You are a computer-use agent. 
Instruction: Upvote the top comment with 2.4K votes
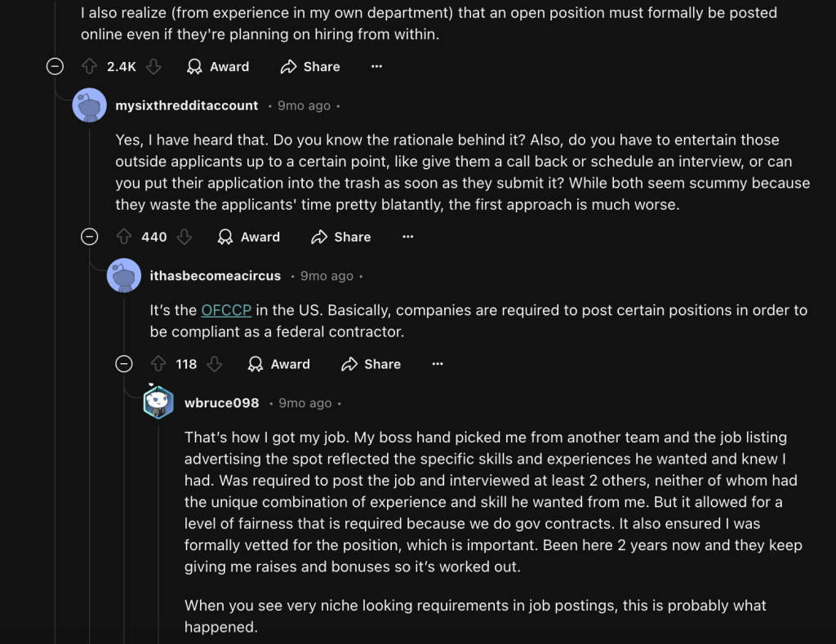tap(89, 67)
